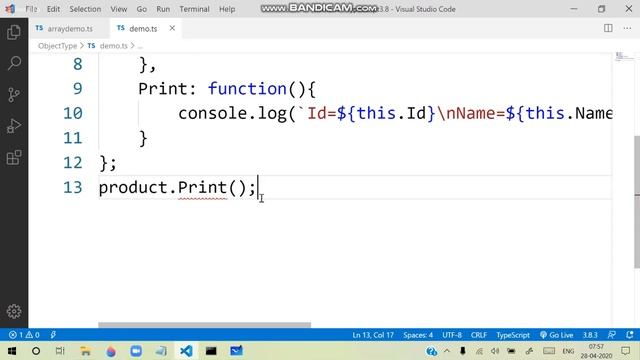Image resolution: width=640 pixels, height=360 pixels.
Task: Open Windows Action Center notifications
Action: (x=625, y=351)
